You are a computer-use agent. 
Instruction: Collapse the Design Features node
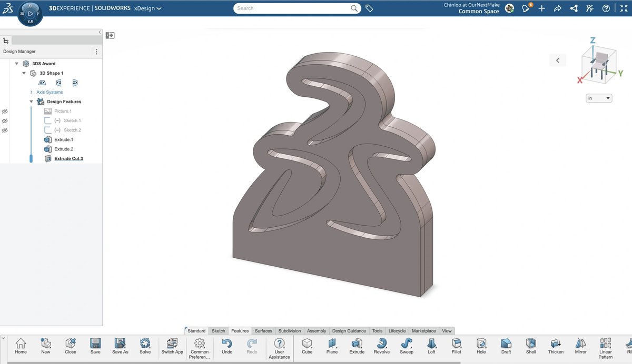(x=31, y=102)
